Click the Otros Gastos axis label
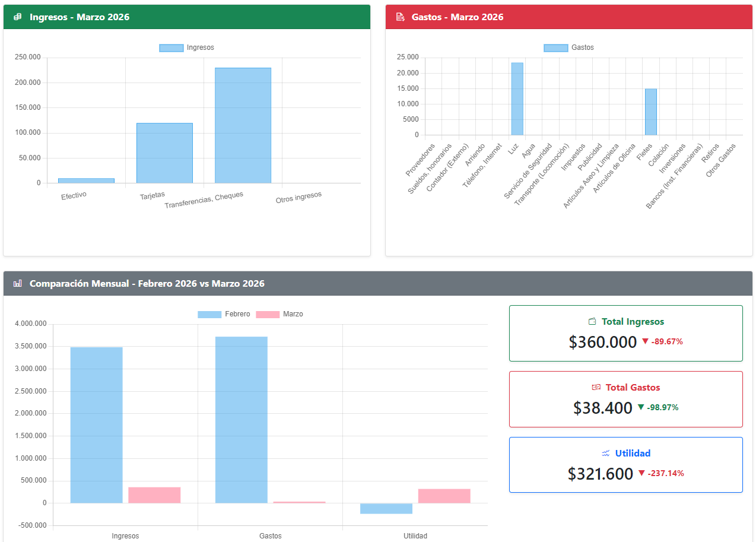The image size is (756, 542). click(721, 159)
